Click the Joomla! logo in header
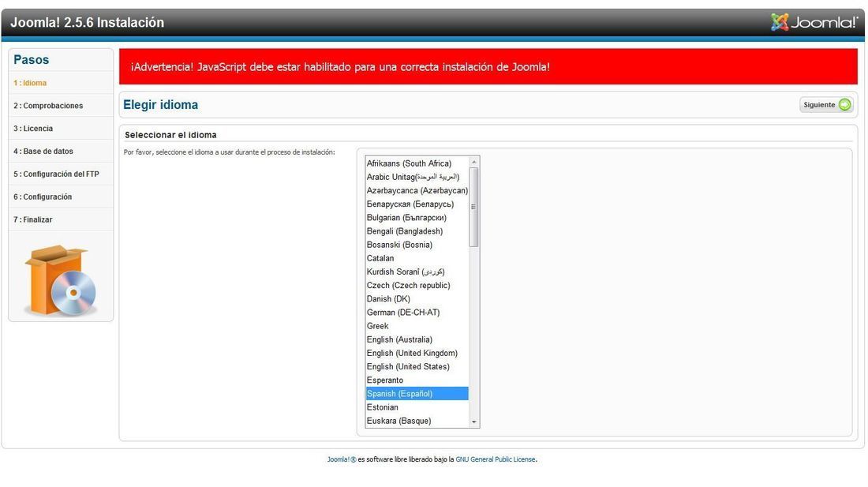 (814, 22)
